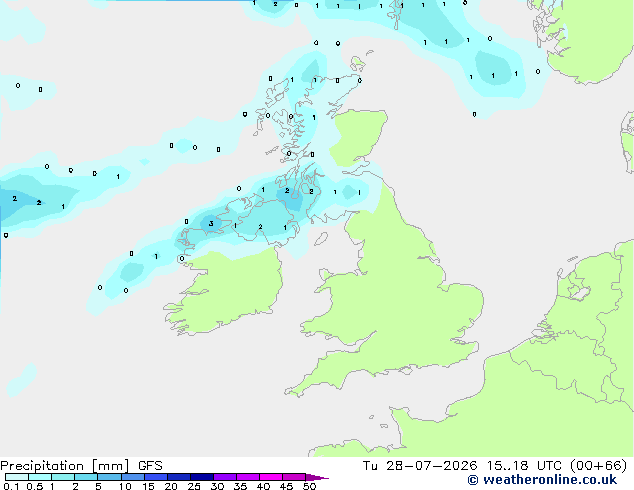Click the 45–50 mm legend swatch

[x=294, y=477]
